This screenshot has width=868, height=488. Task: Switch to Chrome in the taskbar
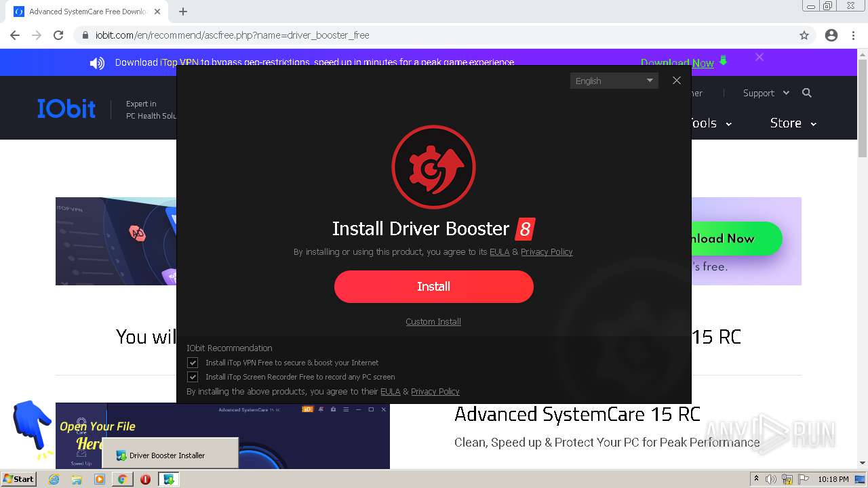click(x=122, y=479)
